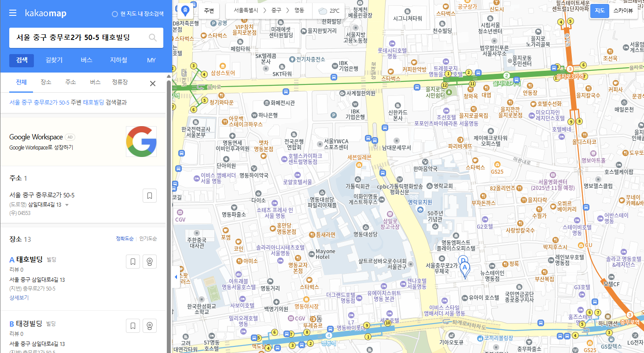Close the search results panel
The width and height of the screenshot is (644, 353).
tap(153, 84)
